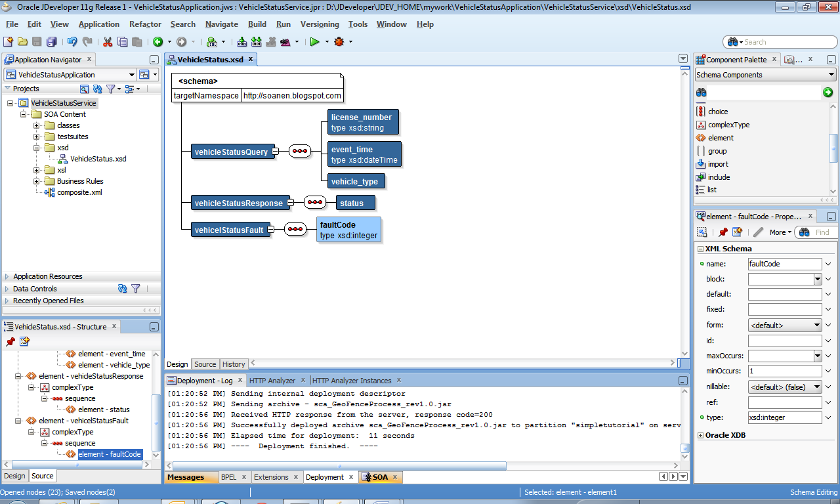840x504 pixels.
Task: Click the Debug bug icon
Action: point(339,41)
